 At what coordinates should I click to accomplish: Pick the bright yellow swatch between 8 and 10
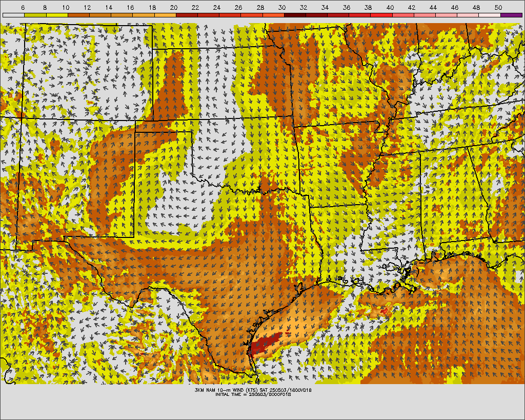click(x=57, y=15)
